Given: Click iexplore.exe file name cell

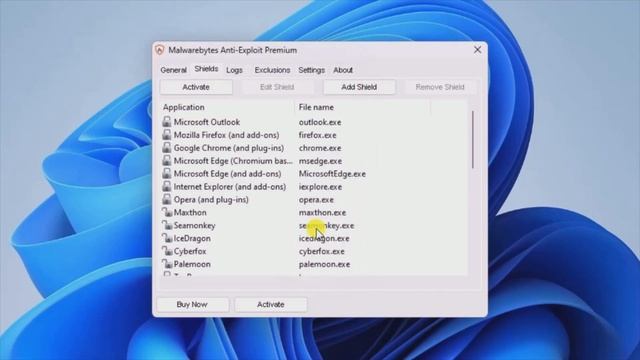Looking at the screenshot, I should [320, 187].
